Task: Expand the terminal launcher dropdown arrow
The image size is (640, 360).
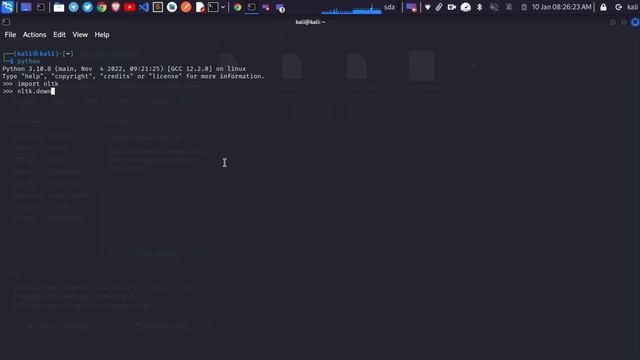Action: [x=223, y=7]
